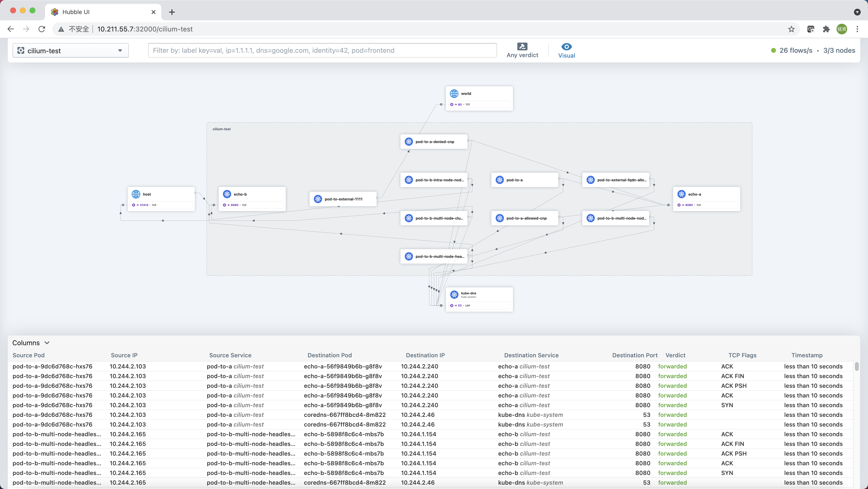Toggle the Visual eye view
Screen dimensions: 868x489
tap(566, 46)
